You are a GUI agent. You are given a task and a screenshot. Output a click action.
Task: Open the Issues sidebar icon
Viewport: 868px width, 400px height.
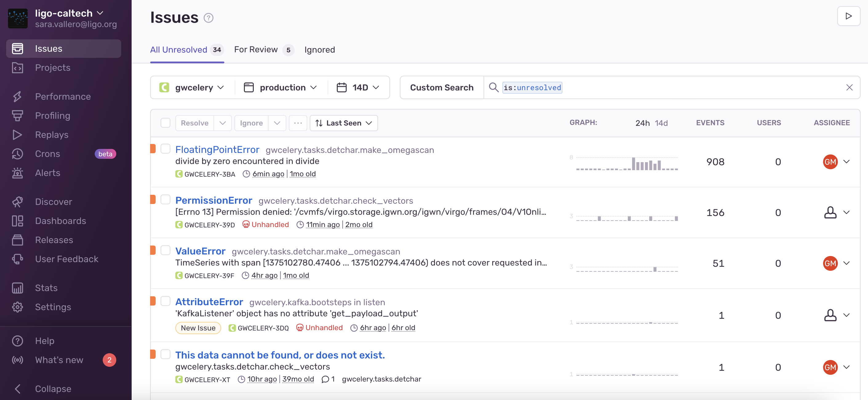point(18,49)
